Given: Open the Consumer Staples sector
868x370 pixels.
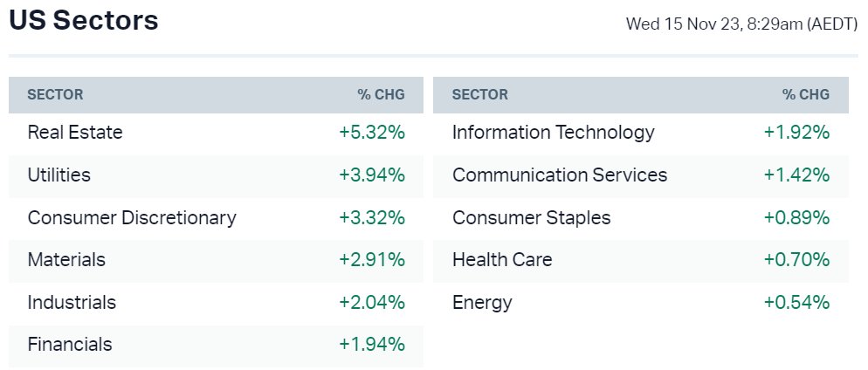Looking at the screenshot, I should pos(531,217).
